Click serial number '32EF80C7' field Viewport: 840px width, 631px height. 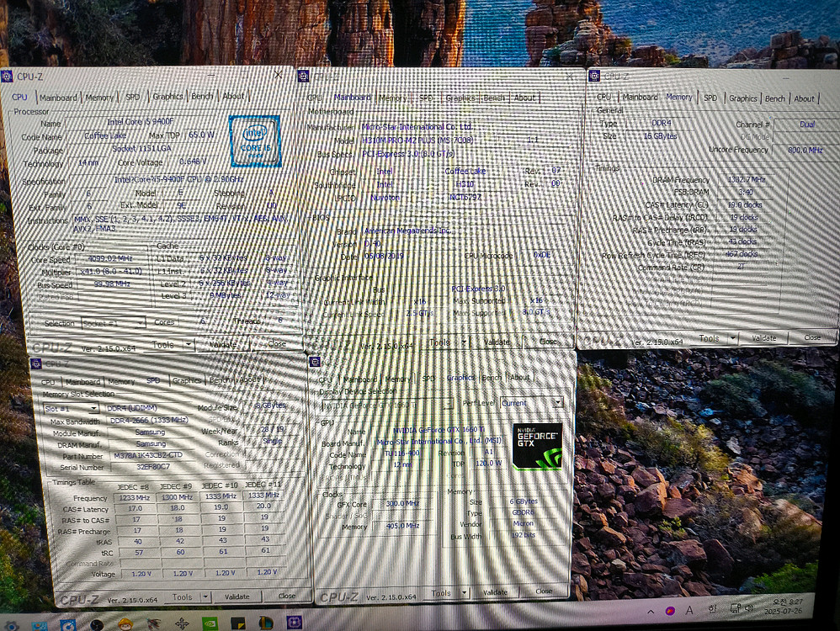click(x=152, y=467)
